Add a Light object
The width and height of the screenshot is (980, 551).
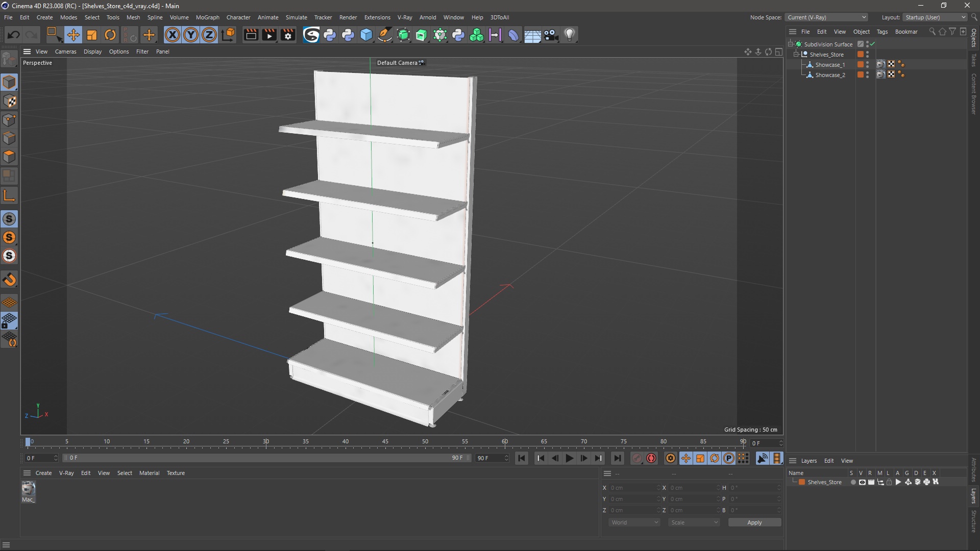(x=570, y=35)
